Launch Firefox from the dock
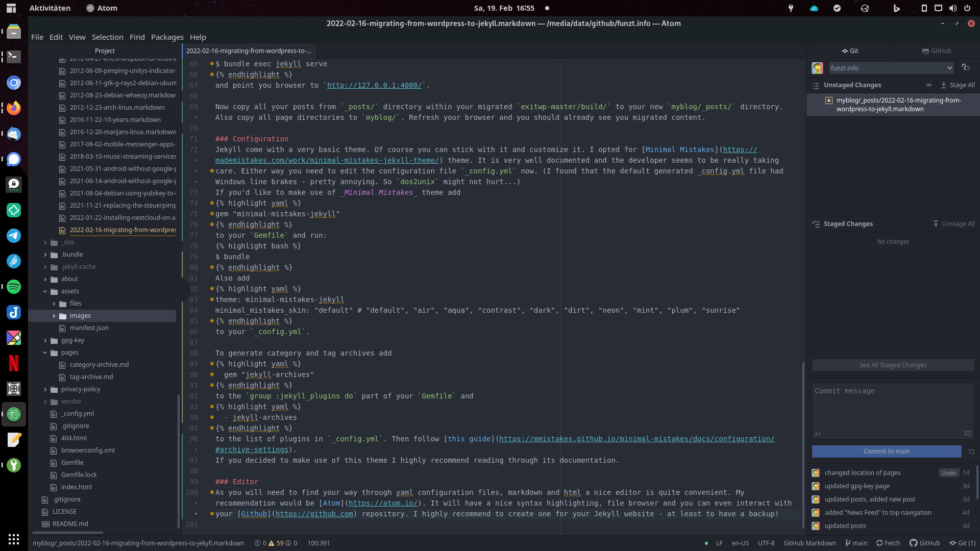This screenshot has width=980, height=551. click(x=14, y=108)
